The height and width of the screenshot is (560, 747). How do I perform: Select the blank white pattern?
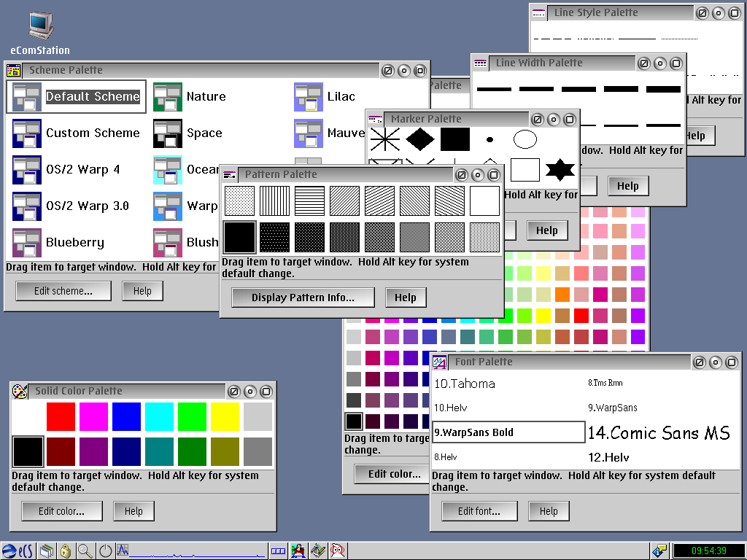[x=484, y=201]
